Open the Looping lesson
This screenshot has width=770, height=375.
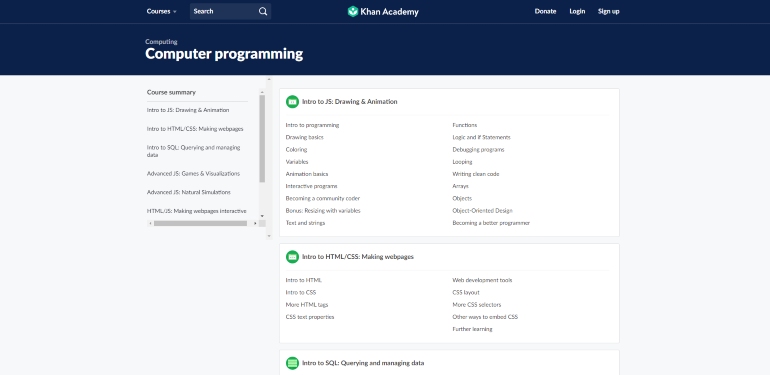pos(463,162)
